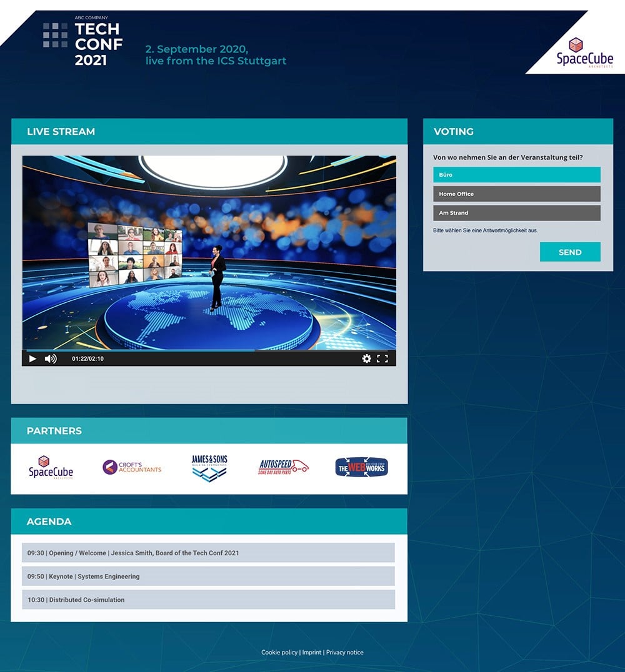The height and width of the screenshot is (672, 625).
Task: Enter fullscreen mode on video player
Action: coord(382,358)
